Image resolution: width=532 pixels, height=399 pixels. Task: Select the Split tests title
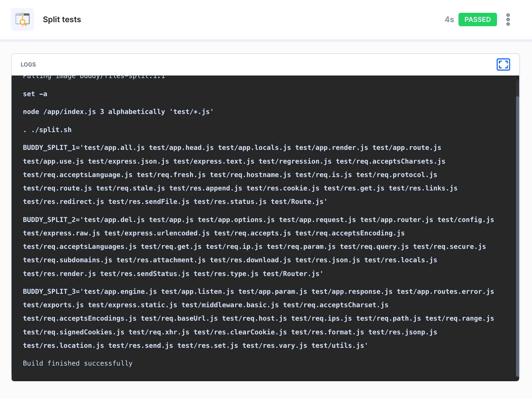coord(62,19)
